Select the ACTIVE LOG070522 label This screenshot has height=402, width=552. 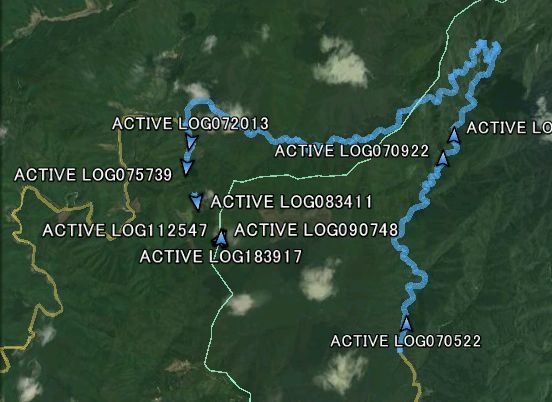[406, 341]
